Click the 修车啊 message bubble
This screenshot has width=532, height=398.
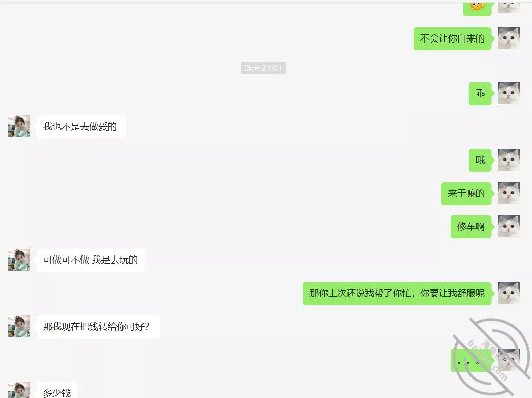pyautogui.click(x=471, y=227)
